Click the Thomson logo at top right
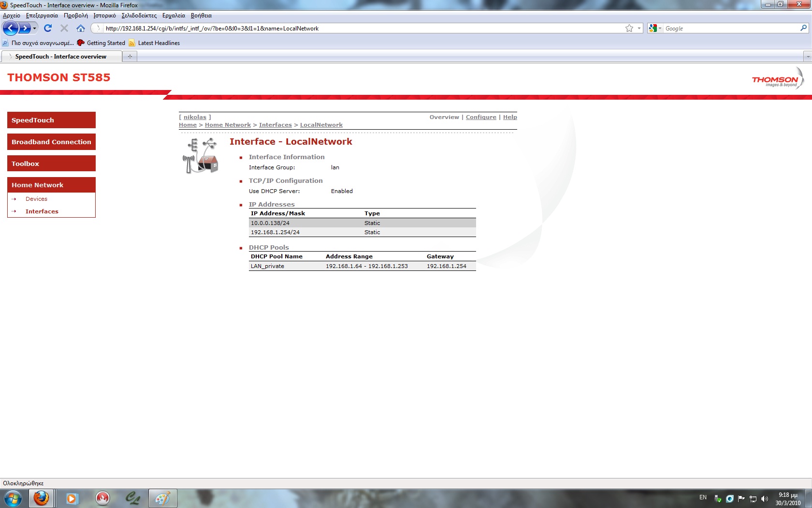812x508 pixels. click(777, 79)
